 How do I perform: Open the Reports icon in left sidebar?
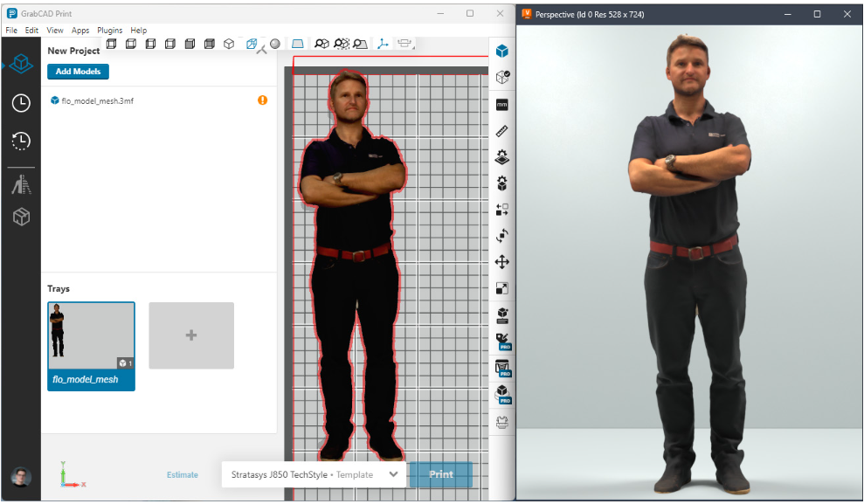point(21,184)
